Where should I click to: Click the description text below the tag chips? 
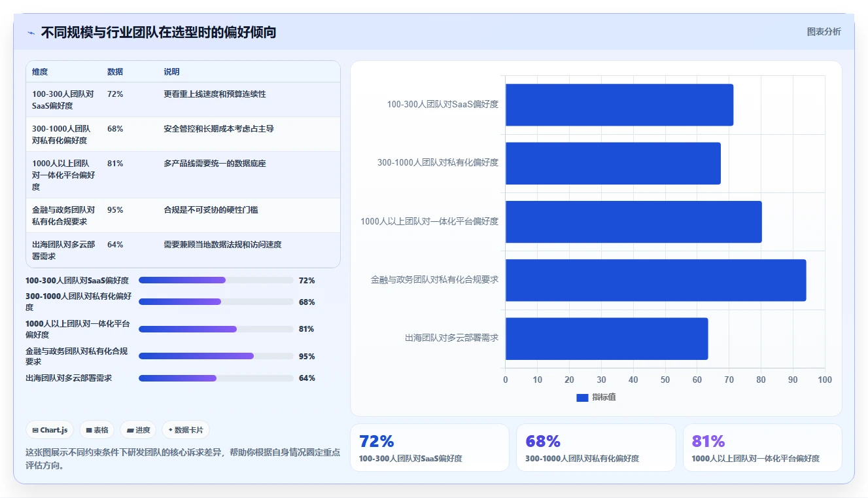[182, 459]
